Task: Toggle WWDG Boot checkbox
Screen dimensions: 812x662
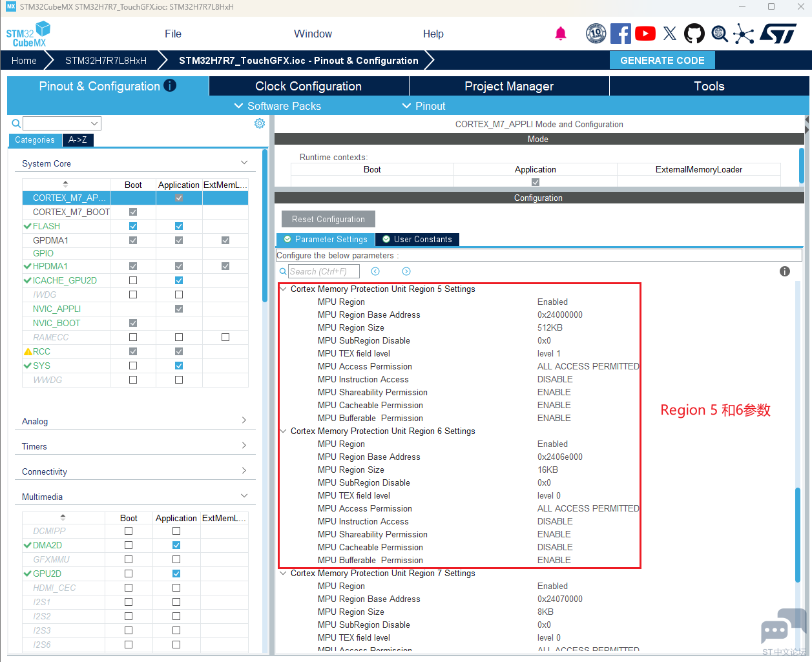Action: point(133,380)
